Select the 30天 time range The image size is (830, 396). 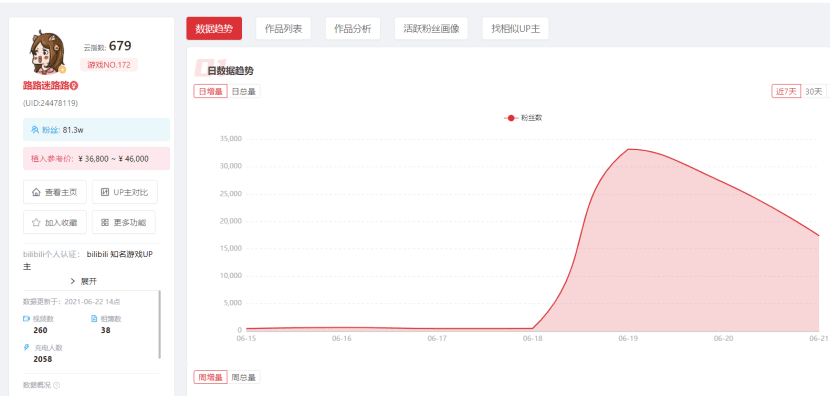(814, 91)
